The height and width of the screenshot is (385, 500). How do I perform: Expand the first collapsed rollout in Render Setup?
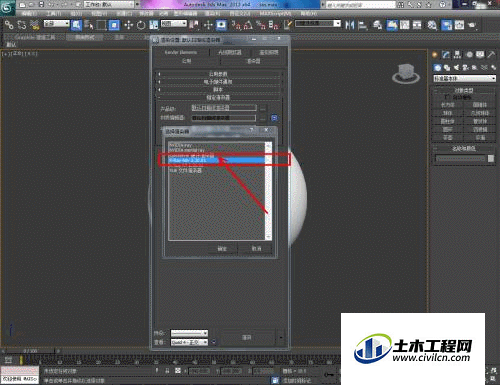point(218,74)
